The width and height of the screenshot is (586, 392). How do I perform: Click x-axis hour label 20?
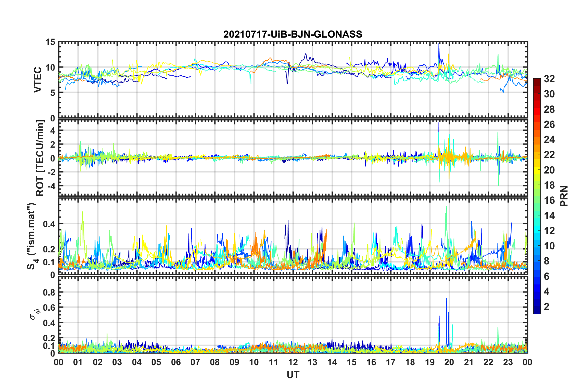tap(449, 362)
